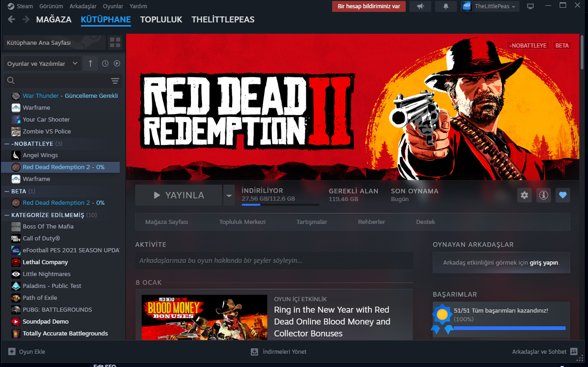Open the game info icon
The height and width of the screenshot is (367, 588).
point(544,195)
